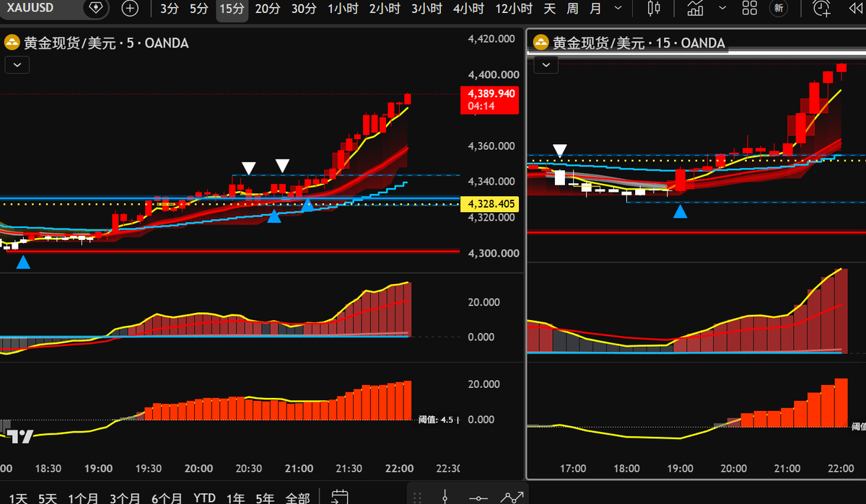This screenshot has height=504, width=866.
Task: Switch to the 天 daily interval
Action: click(x=550, y=9)
